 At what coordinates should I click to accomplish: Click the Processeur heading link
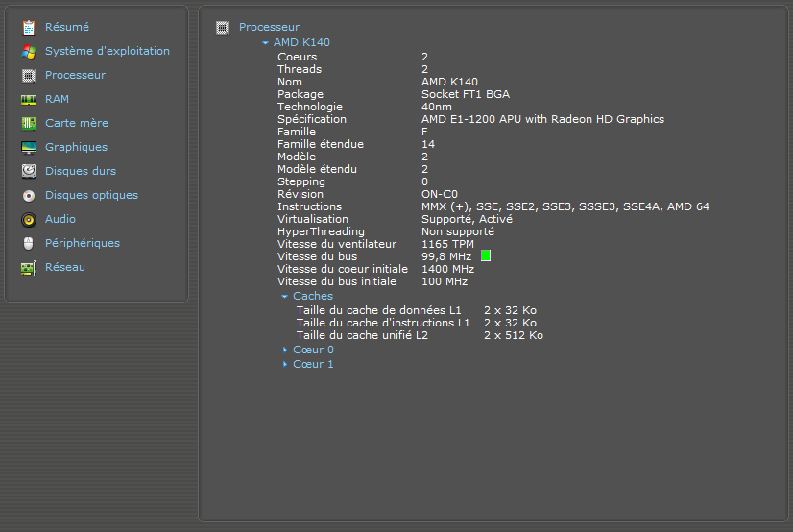pos(269,27)
